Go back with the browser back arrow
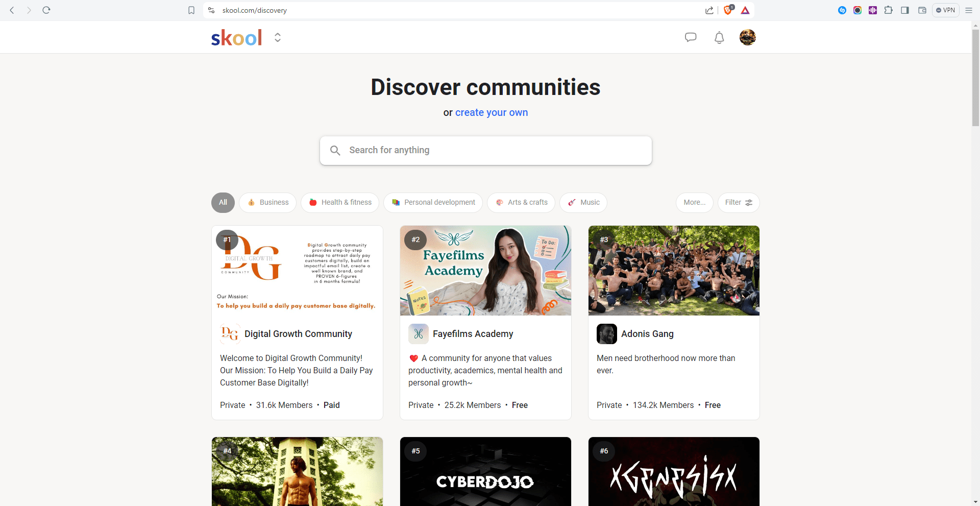 click(12, 10)
